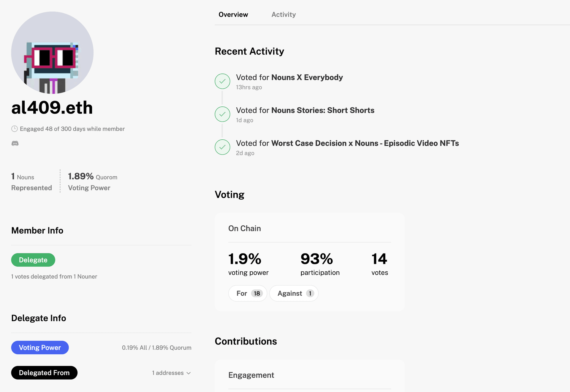
Task: Click the 1 Nouns Represented stat
Action: 31,182
